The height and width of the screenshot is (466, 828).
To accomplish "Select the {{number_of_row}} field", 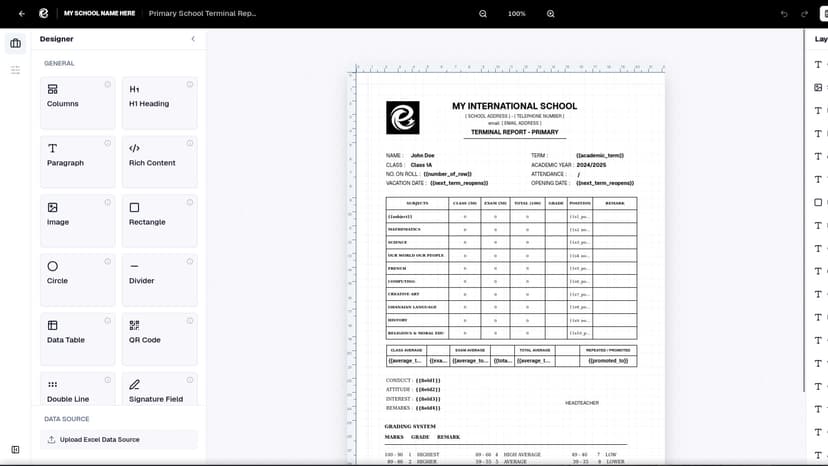I will tap(448, 174).
